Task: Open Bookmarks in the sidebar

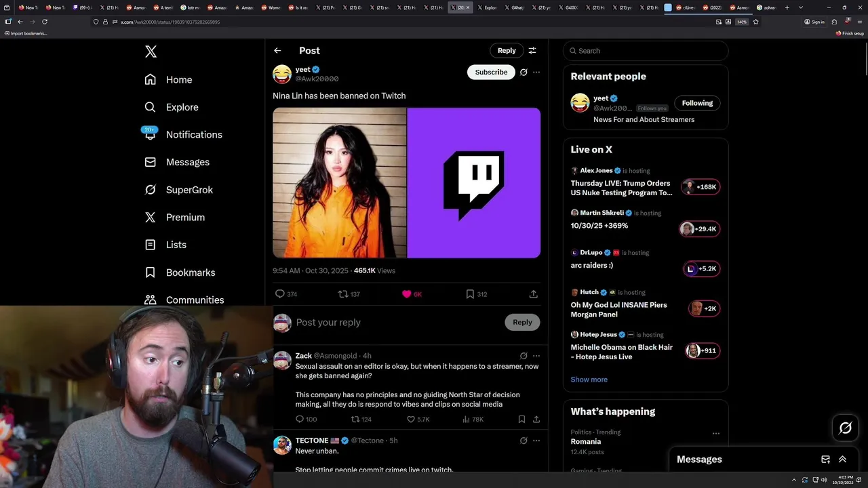Action: coord(180,272)
